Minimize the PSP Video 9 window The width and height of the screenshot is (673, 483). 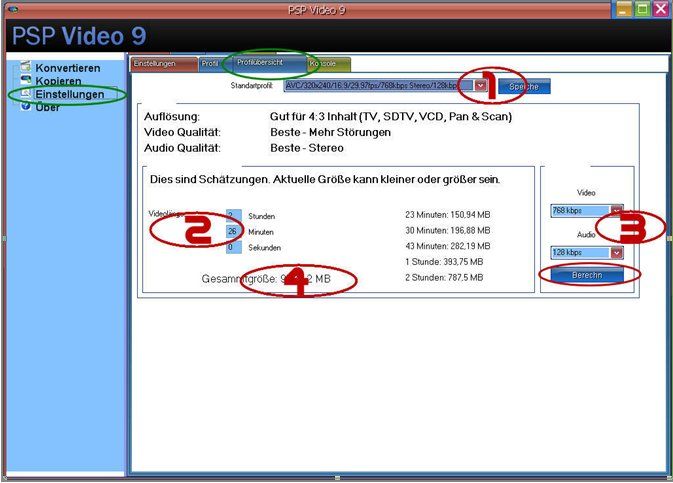[623, 9]
